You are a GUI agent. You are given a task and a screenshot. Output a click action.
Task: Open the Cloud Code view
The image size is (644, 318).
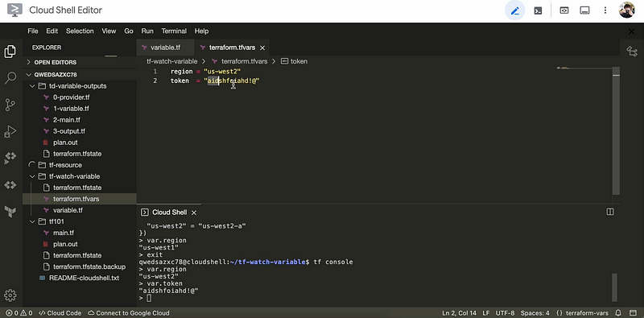(x=10, y=158)
